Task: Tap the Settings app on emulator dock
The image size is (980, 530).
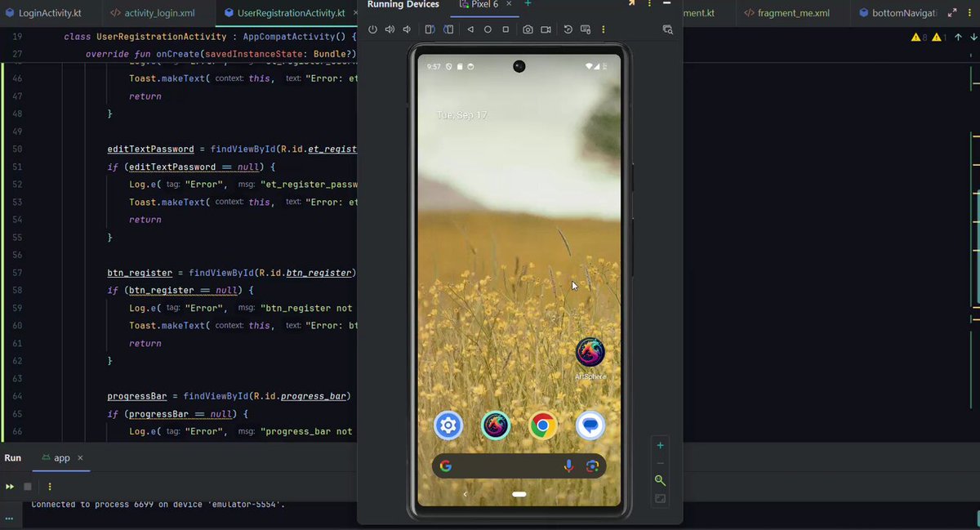Action: [448, 425]
